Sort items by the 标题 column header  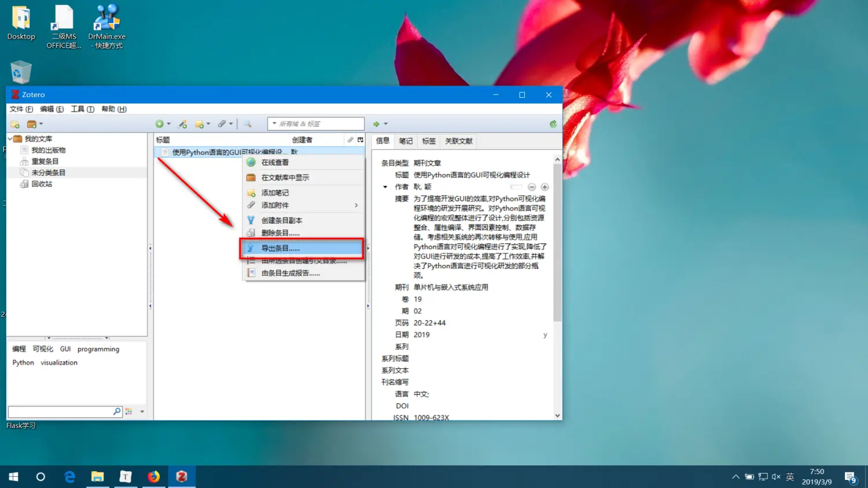coord(222,140)
